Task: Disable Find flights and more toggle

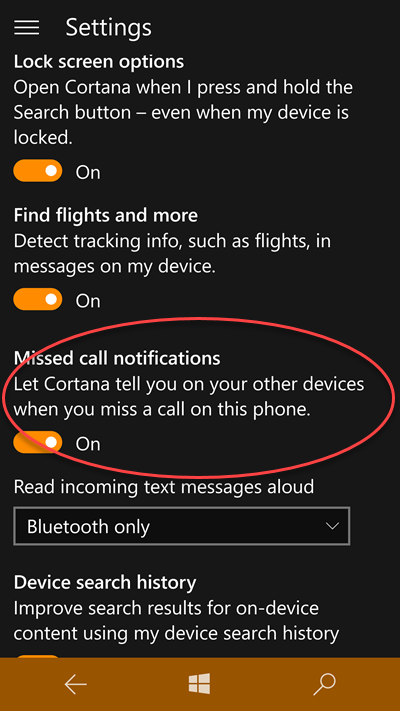Action: tap(38, 299)
